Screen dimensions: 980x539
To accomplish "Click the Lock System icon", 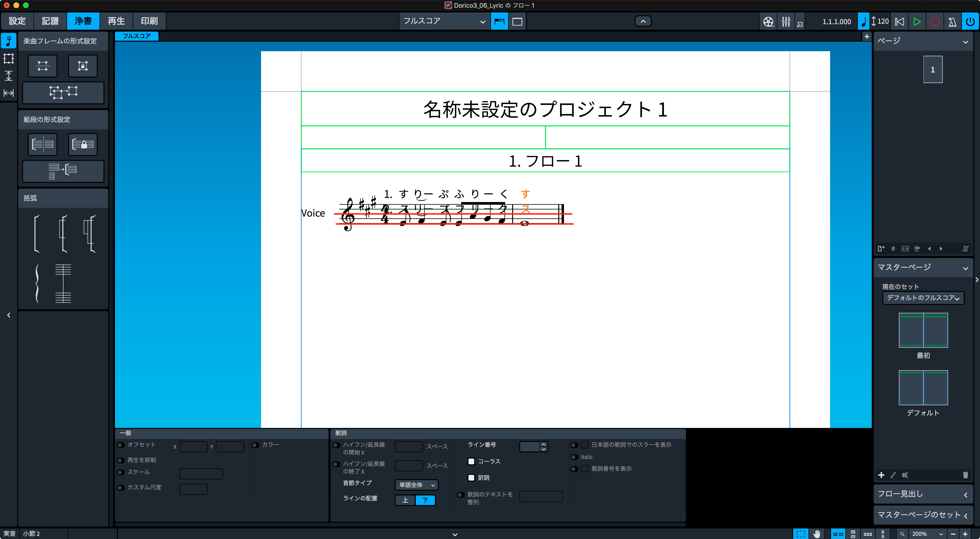I will 83,144.
